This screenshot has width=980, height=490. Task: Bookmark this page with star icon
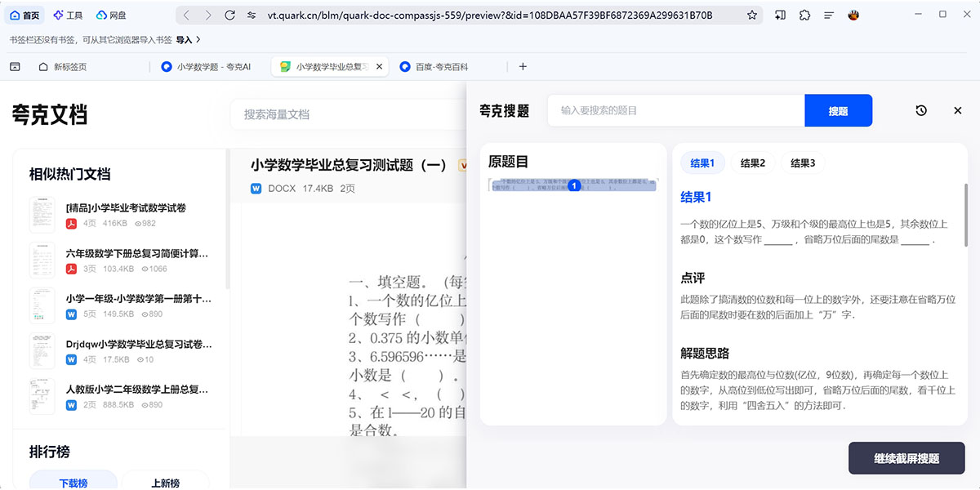click(752, 15)
